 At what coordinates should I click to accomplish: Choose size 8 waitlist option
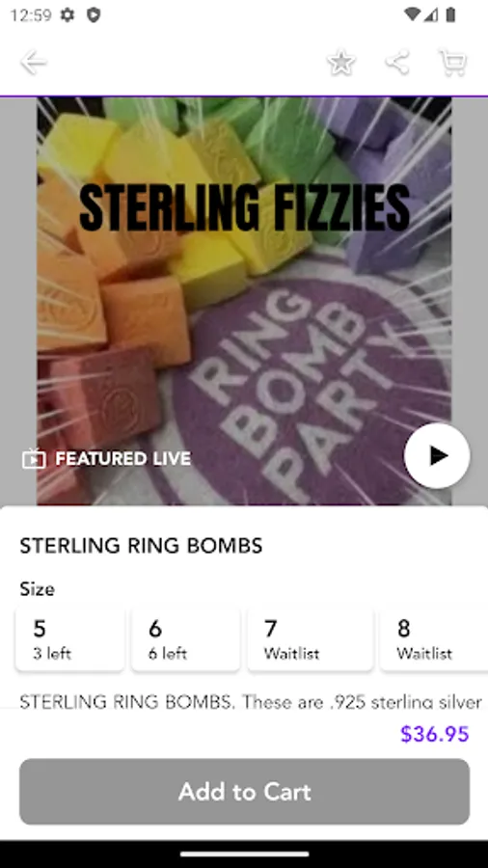click(434, 639)
